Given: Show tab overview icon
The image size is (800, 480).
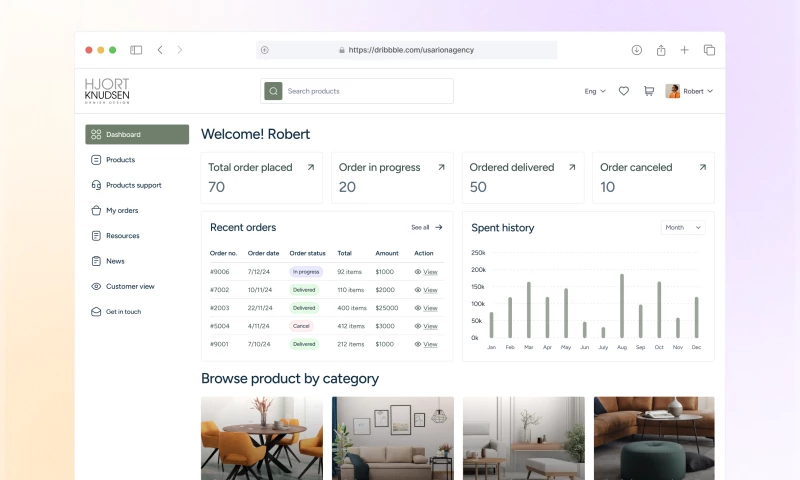Looking at the screenshot, I should click(x=709, y=50).
